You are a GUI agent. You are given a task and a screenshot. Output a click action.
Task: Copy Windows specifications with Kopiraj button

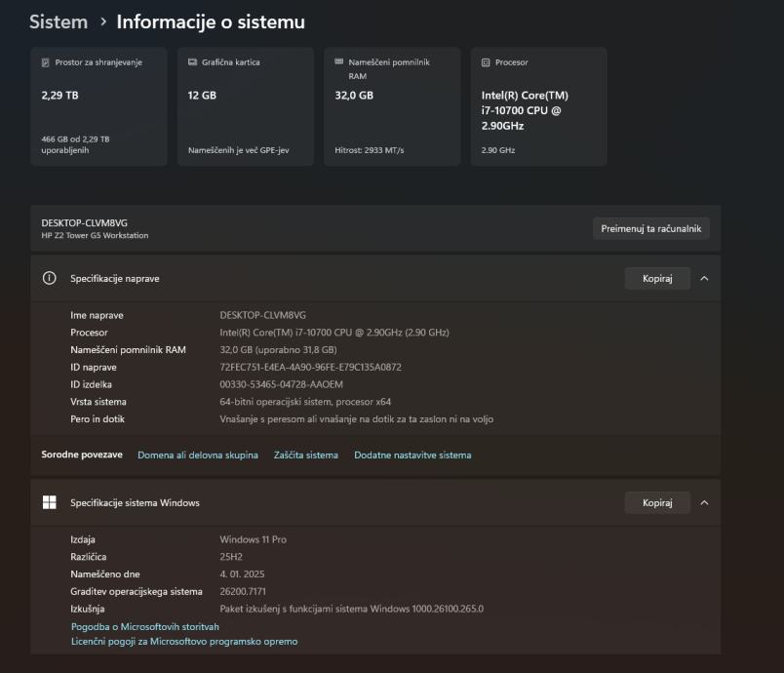[x=657, y=503]
